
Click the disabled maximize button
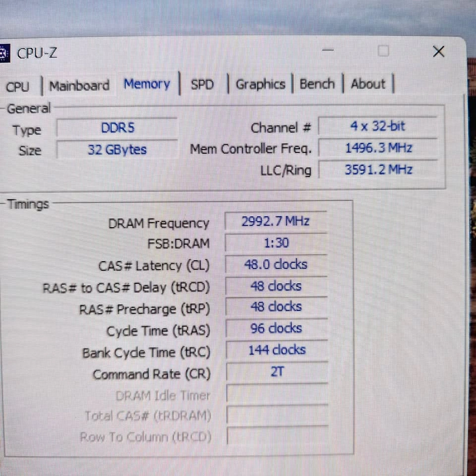pos(383,51)
